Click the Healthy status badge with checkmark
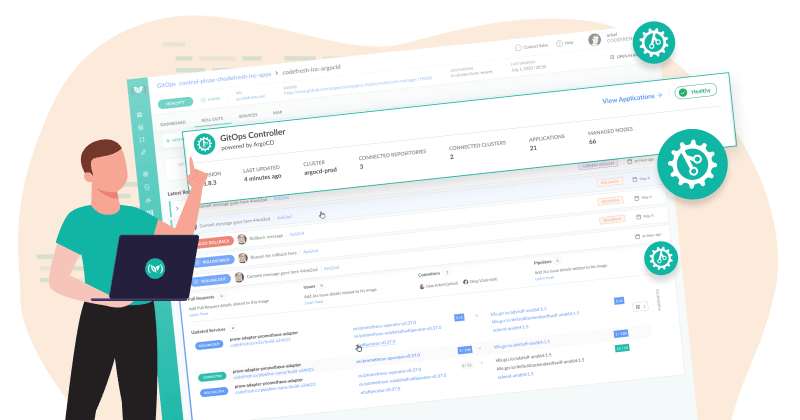Viewport: 800px width, 420px height. pyautogui.click(x=696, y=92)
